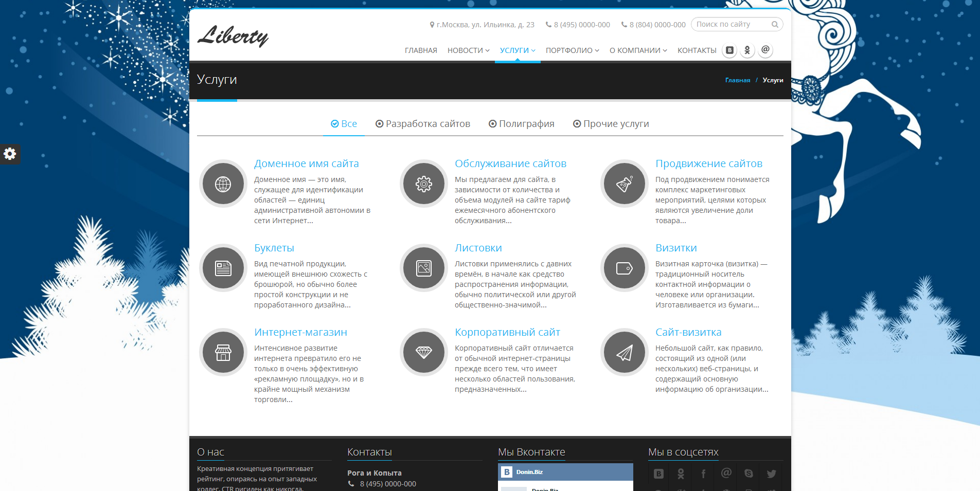This screenshot has height=491, width=980.
Task: Open the КОНТАКТЫ menu item
Action: coord(697,50)
